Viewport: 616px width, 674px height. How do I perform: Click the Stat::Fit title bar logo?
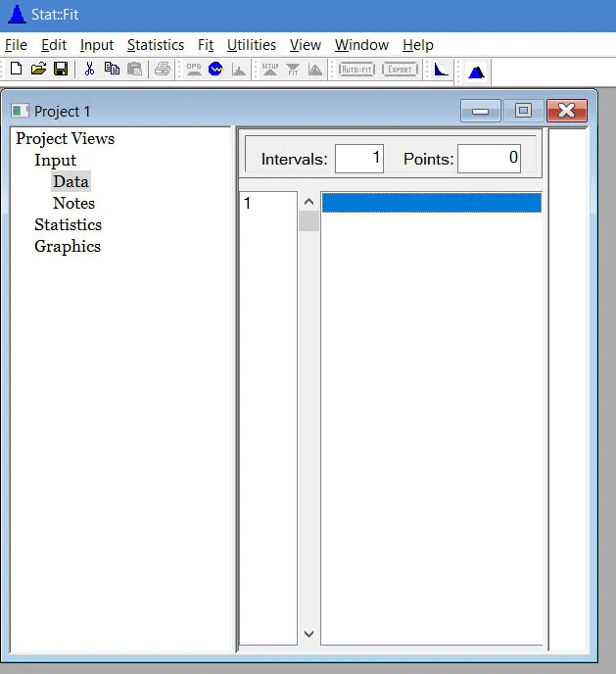17,14
